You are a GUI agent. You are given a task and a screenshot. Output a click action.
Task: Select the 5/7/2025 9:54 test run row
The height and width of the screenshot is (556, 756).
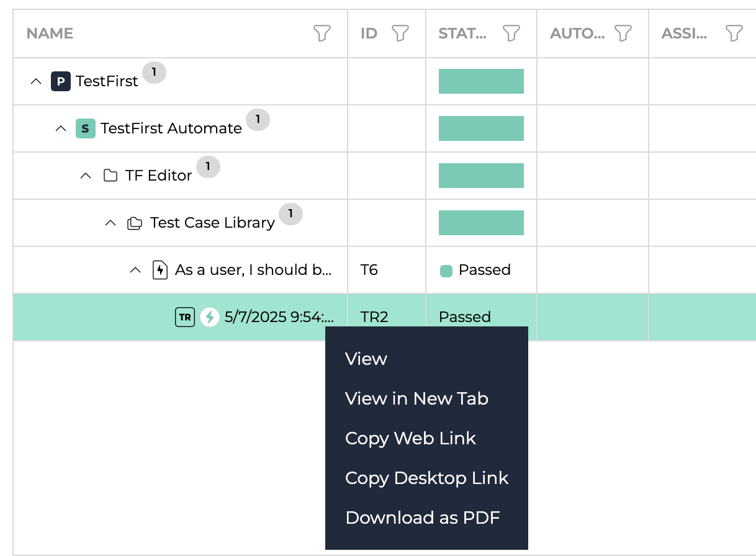point(279,317)
